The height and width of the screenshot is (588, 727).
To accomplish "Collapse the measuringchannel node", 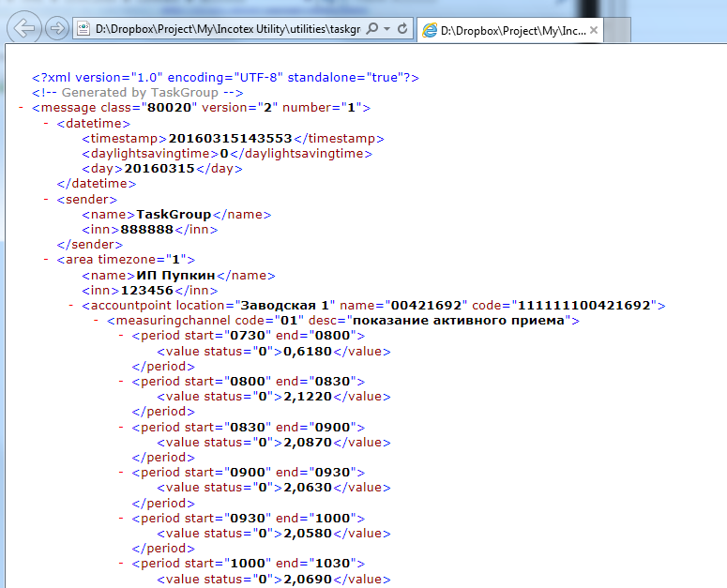I will 96,320.
